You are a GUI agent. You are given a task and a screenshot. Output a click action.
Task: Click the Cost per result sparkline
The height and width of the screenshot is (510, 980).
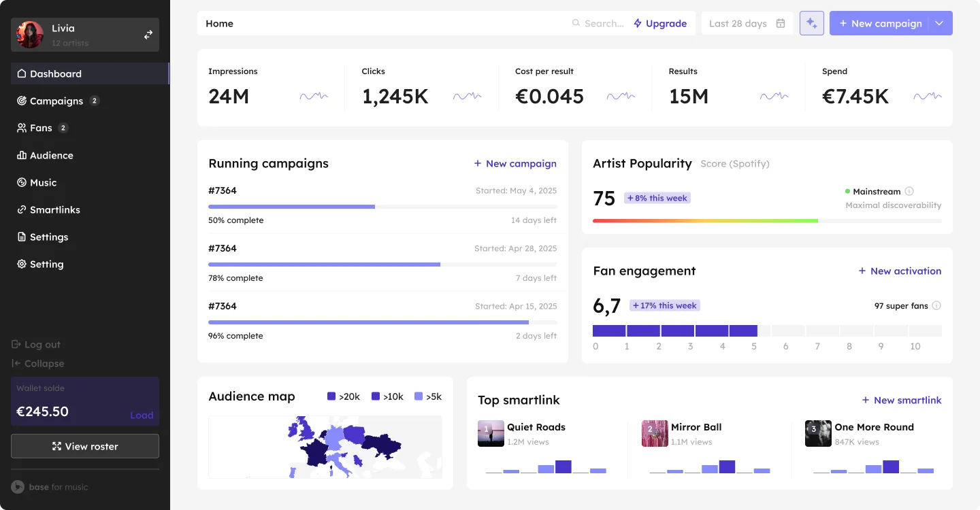click(621, 97)
